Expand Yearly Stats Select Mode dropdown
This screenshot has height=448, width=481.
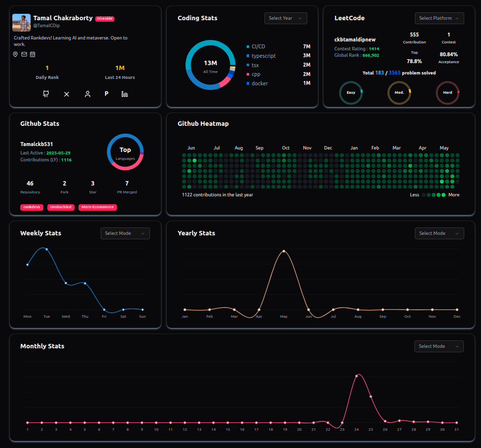(x=439, y=233)
